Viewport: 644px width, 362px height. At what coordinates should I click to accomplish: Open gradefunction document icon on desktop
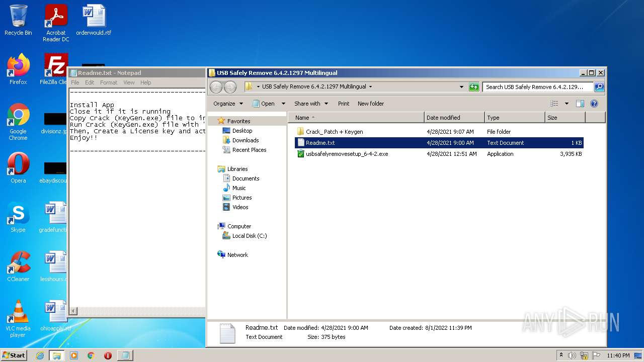point(53,217)
